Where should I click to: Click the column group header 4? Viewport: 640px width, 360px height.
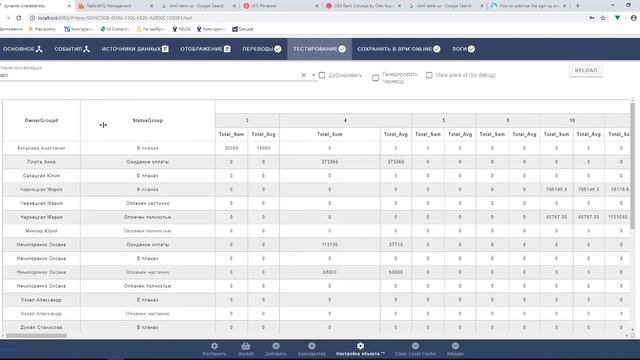[345, 120]
